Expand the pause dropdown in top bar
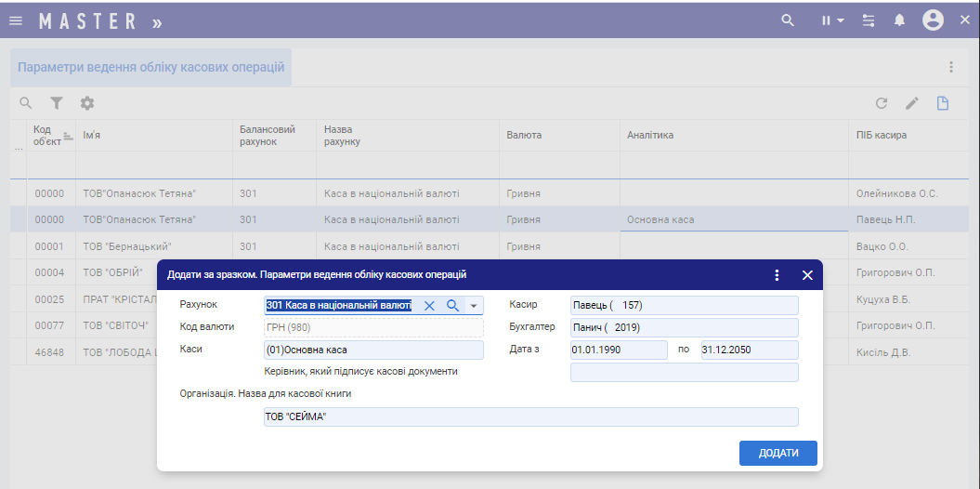The image size is (980, 489). [832, 20]
